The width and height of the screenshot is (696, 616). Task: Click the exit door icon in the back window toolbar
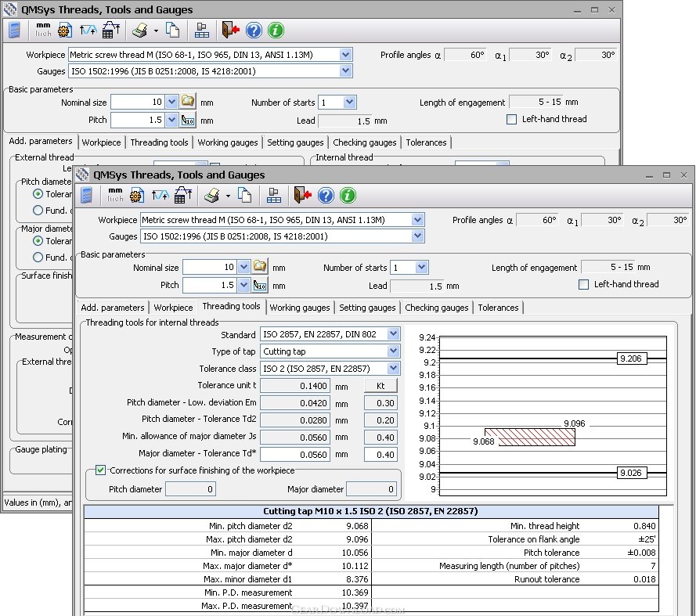230,31
